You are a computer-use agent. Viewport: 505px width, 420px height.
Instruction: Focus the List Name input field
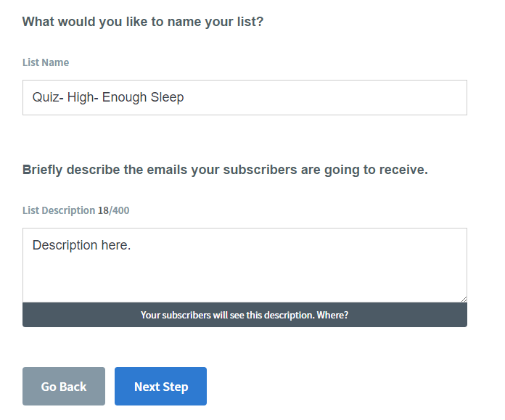(x=245, y=97)
